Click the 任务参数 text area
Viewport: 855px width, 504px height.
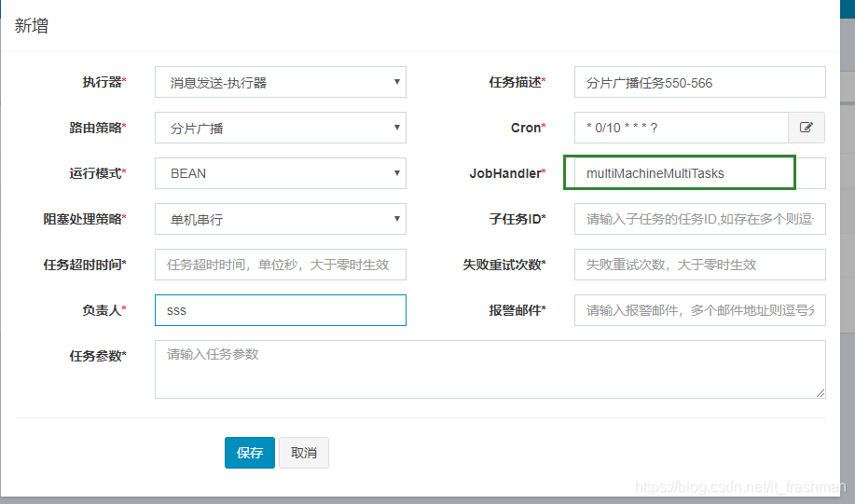tap(490, 370)
